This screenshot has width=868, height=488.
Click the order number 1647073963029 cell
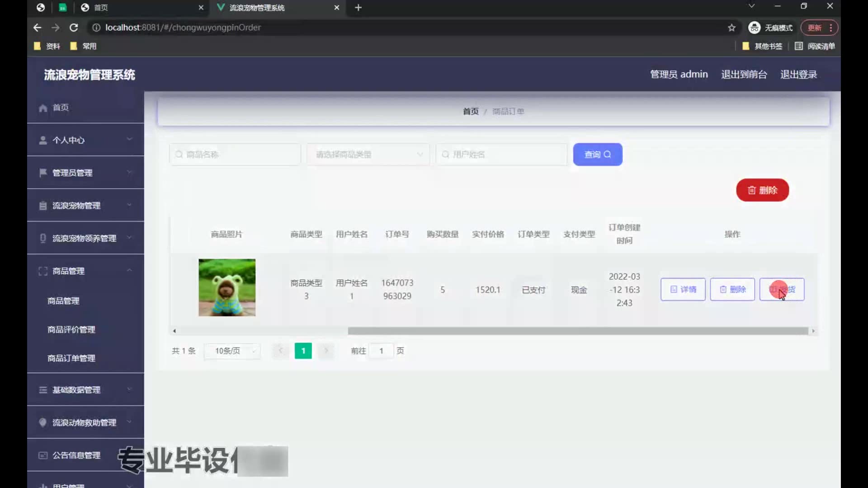[397, 289]
